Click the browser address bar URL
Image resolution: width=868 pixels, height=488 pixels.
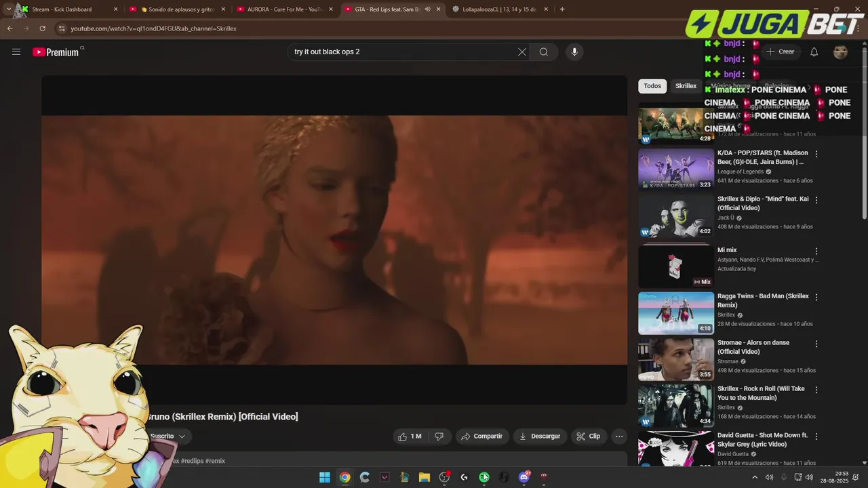point(153,28)
